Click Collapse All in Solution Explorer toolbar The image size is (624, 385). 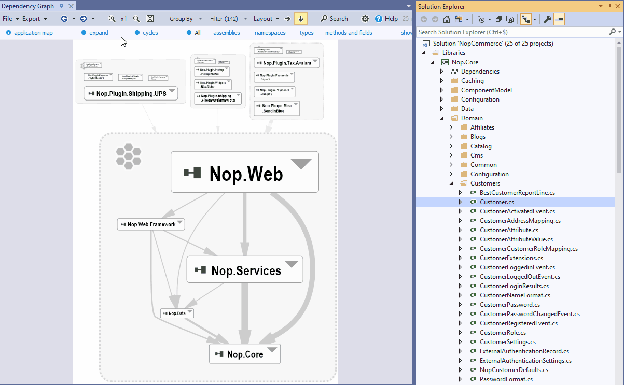pos(499,19)
